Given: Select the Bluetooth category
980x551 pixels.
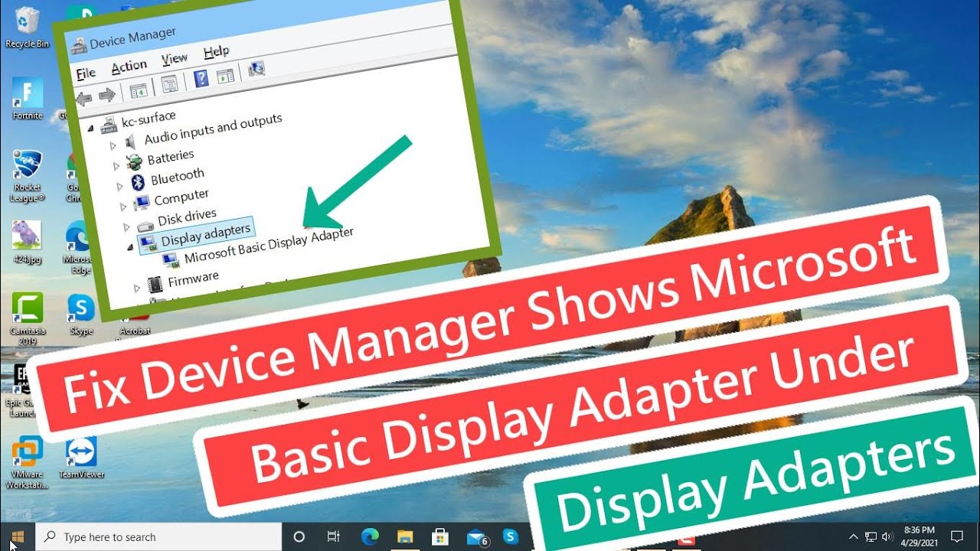Looking at the screenshot, I should coord(178,178).
